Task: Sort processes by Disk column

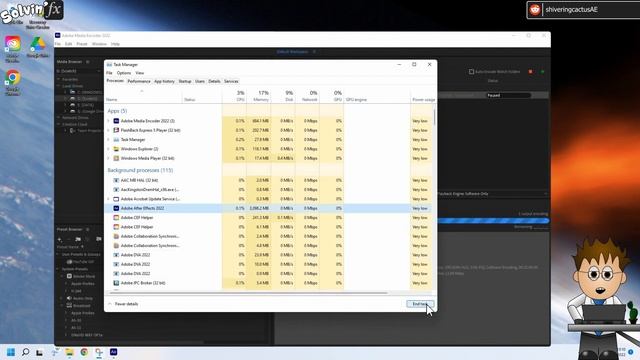Action: pos(283,96)
